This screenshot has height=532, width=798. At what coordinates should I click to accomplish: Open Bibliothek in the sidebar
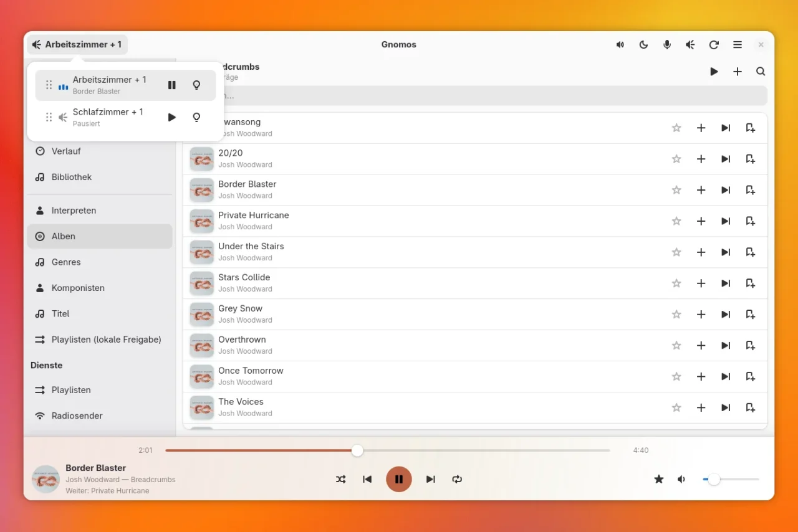pos(100,177)
